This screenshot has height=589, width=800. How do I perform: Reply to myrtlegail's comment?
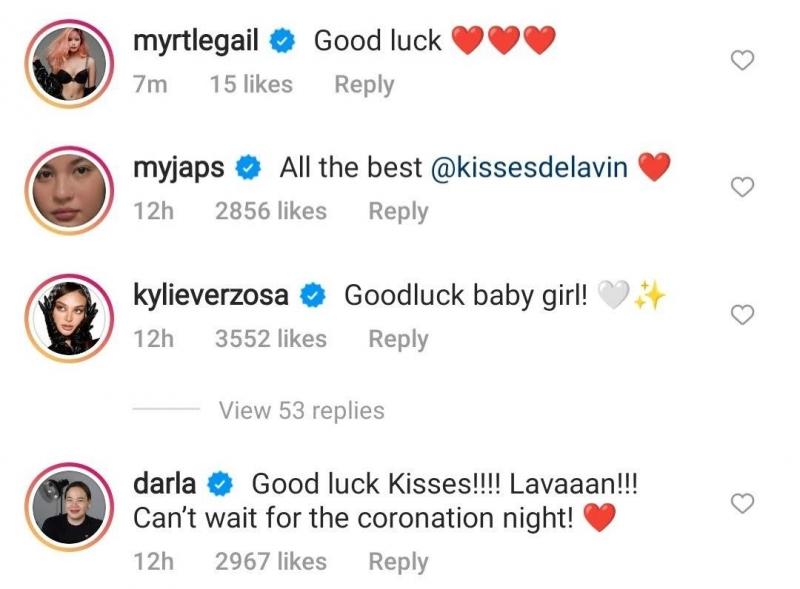[364, 85]
